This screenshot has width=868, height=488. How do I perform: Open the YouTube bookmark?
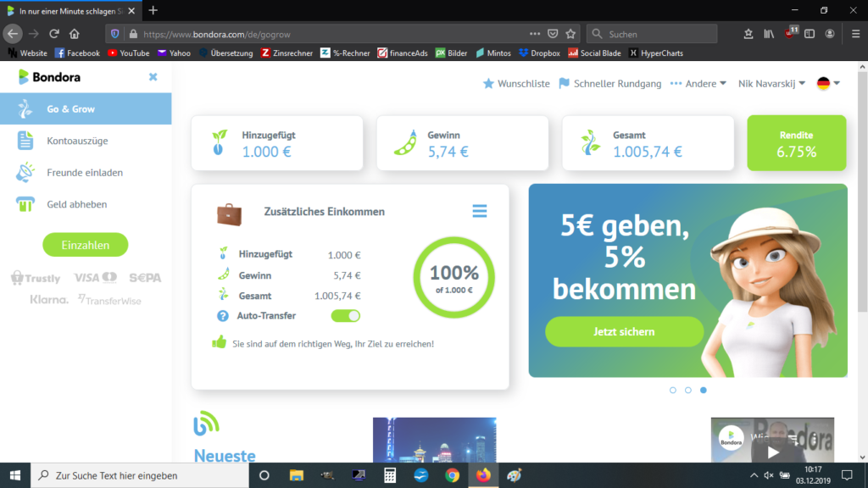coord(129,53)
